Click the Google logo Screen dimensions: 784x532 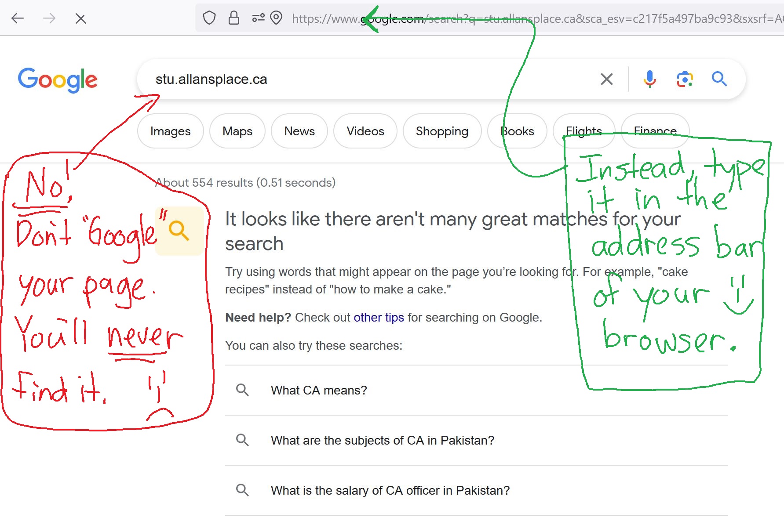[58, 80]
